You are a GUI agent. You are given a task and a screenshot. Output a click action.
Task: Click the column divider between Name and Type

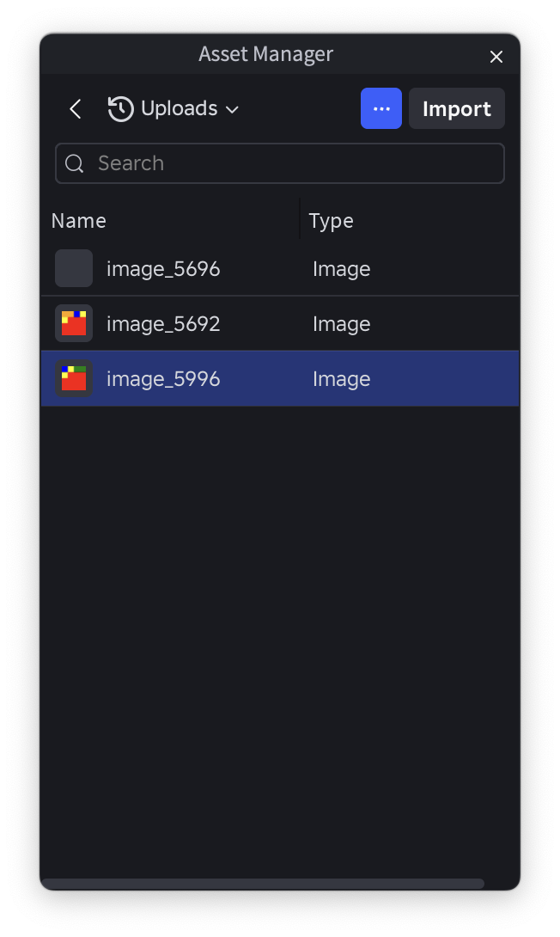pos(300,218)
